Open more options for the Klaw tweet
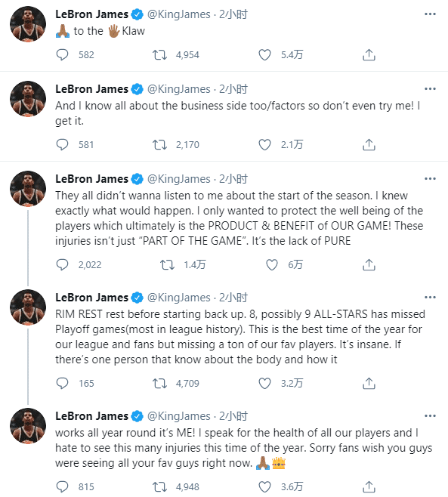Viewport: 448px width, 497px height. [430, 14]
